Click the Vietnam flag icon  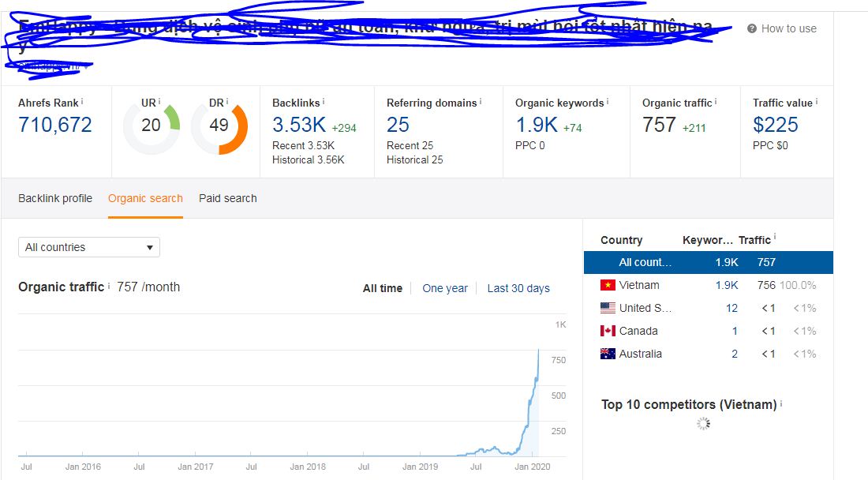608,285
